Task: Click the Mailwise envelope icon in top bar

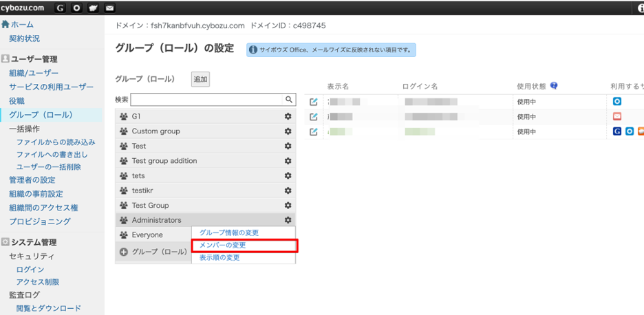Action: click(x=109, y=8)
